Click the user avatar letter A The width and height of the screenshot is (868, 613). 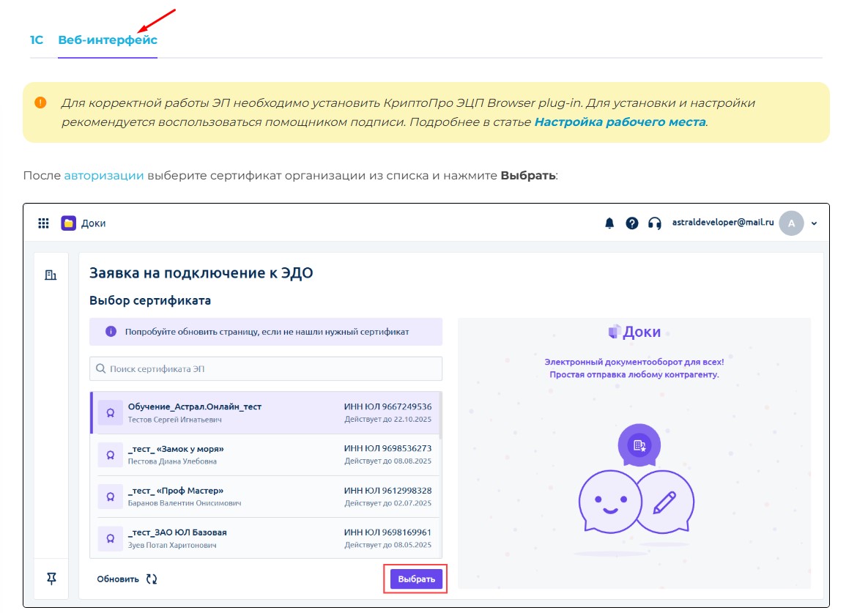[792, 223]
